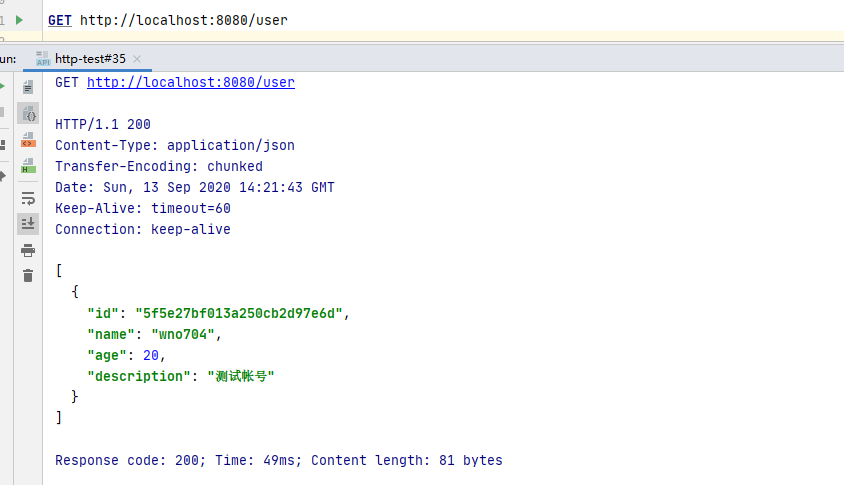
Task: Pin the current run tab
Action: pos(3,176)
